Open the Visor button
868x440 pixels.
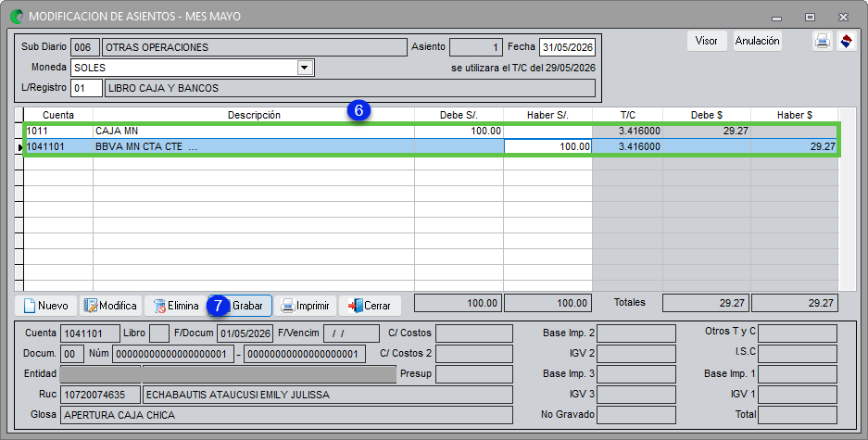click(707, 41)
